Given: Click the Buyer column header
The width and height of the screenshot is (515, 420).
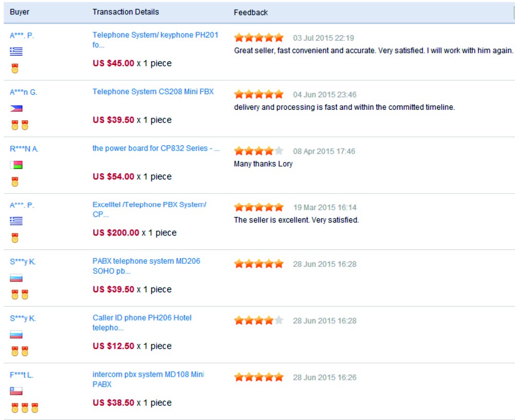Looking at the screenshot, I should (x=20, y=12).
